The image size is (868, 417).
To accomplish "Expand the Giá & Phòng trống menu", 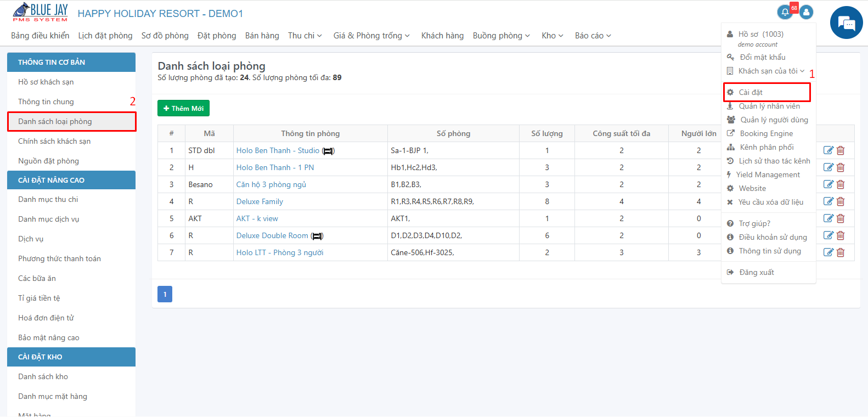I will point(371,36).
